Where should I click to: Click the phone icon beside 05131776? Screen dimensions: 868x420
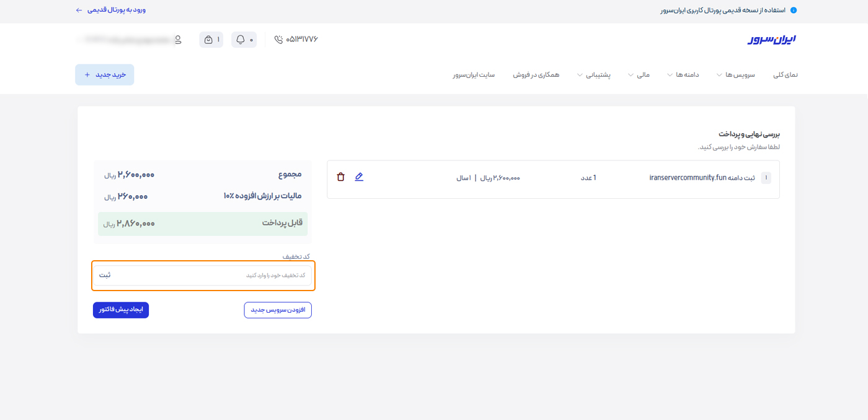280,39
